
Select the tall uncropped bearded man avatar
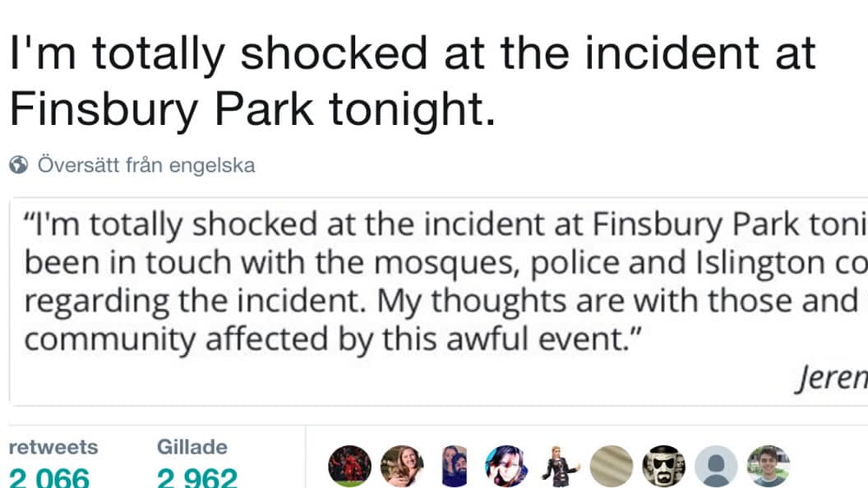coord(454,467)
